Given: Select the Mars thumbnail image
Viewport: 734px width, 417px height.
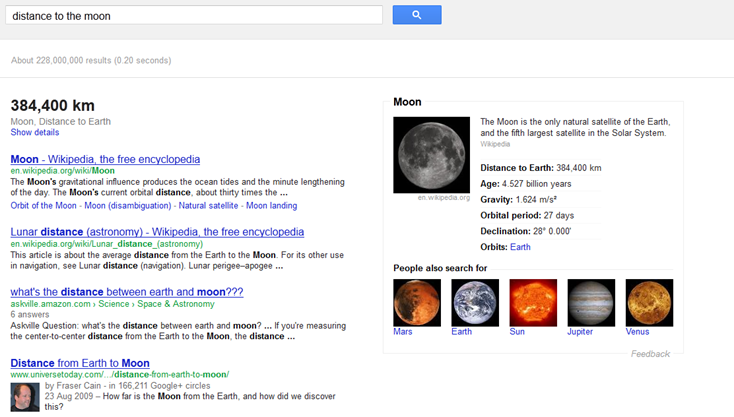Looking at the screenshot, I should [x=416, y=302].
